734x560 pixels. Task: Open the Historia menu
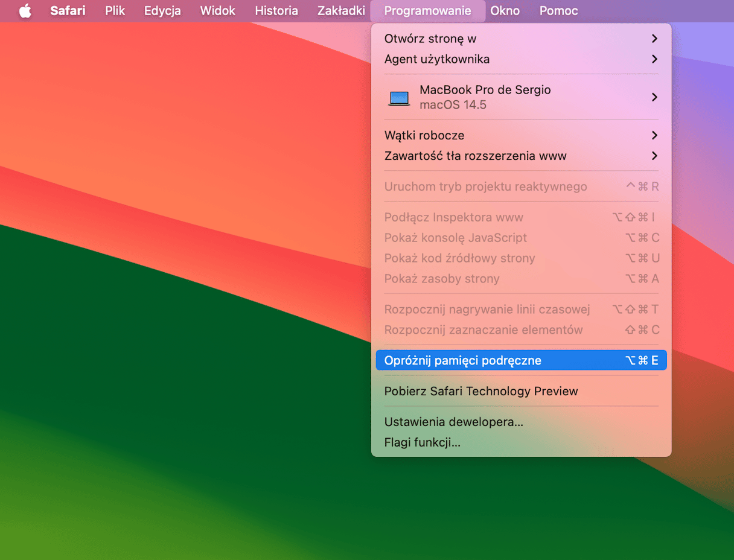pos(276,11)
